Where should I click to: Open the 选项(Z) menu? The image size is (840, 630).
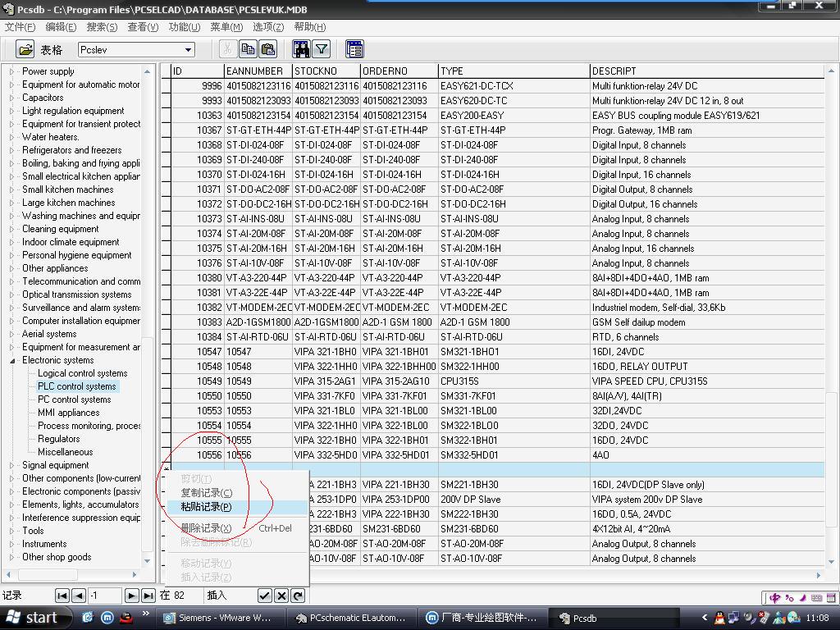268,27
